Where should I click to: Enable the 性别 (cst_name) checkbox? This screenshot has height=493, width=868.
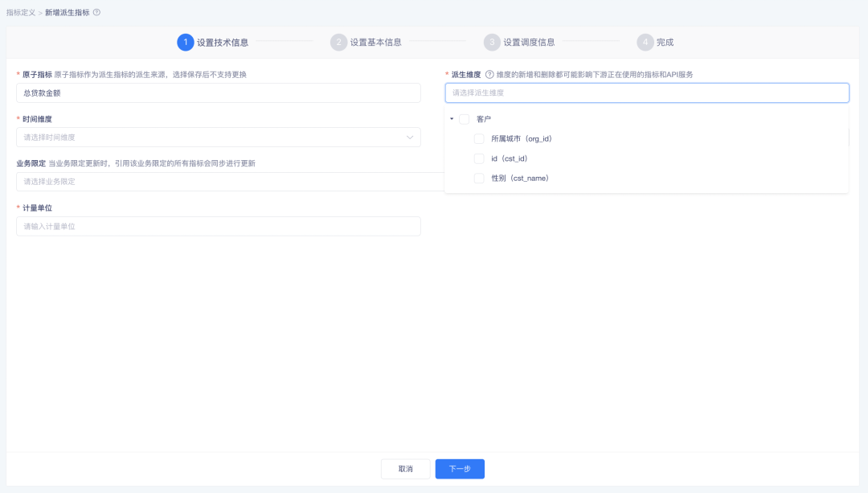pyautogui.click(x=479, y=178)
